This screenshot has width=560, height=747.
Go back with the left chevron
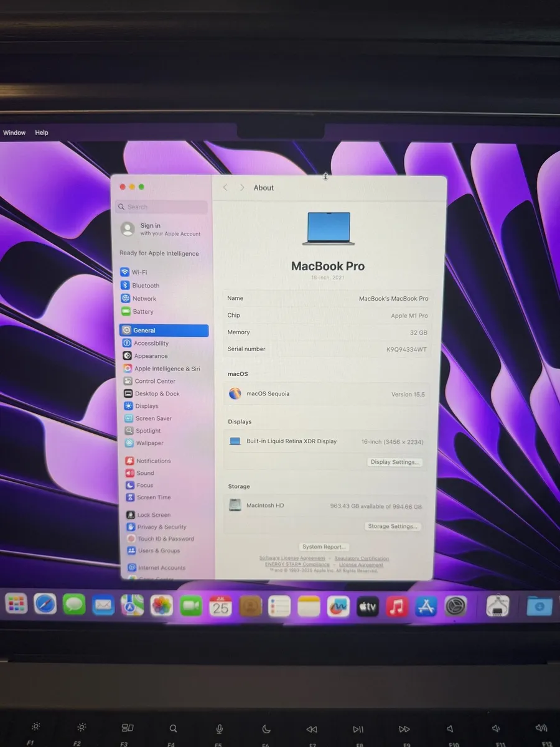point(225,187)
